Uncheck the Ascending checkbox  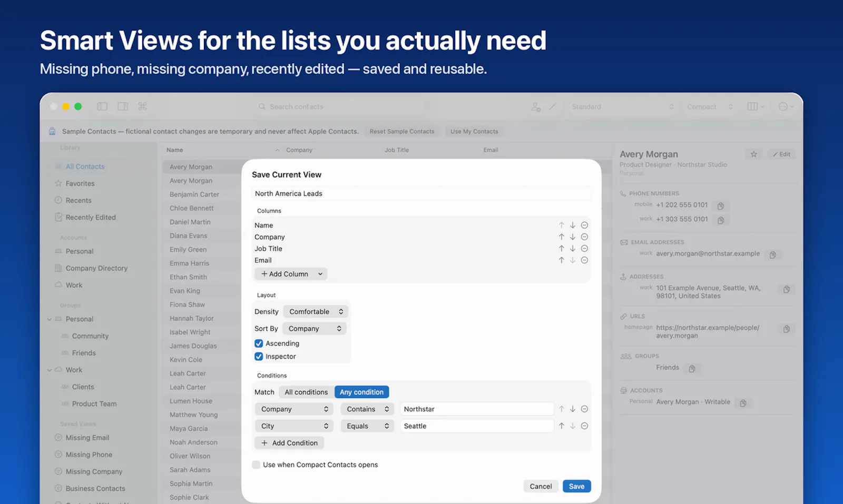click(x=259, y=343)
